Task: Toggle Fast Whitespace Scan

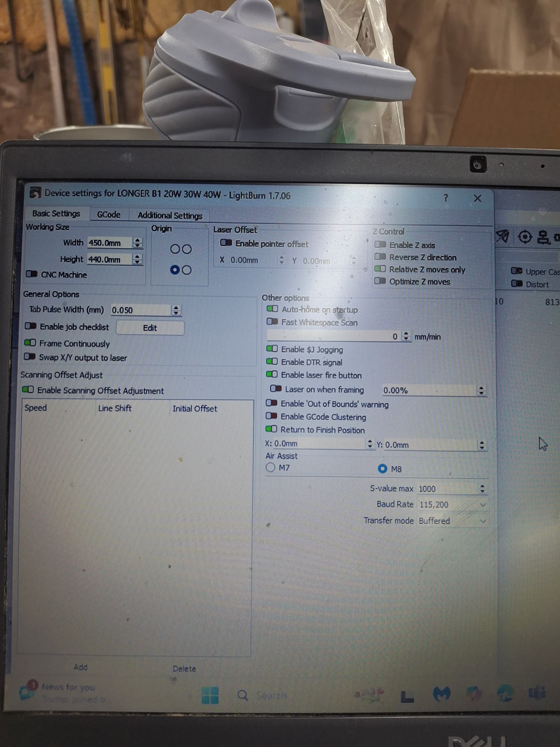Action: 272,321
